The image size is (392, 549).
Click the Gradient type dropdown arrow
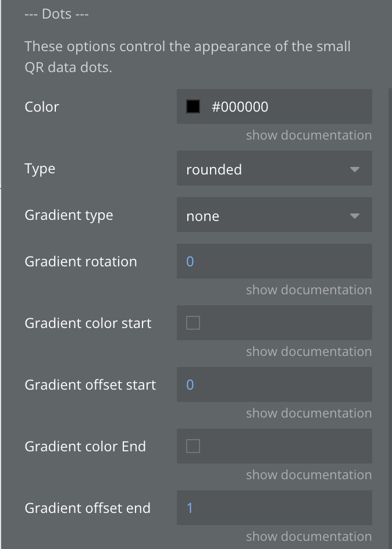pos(355,216)
